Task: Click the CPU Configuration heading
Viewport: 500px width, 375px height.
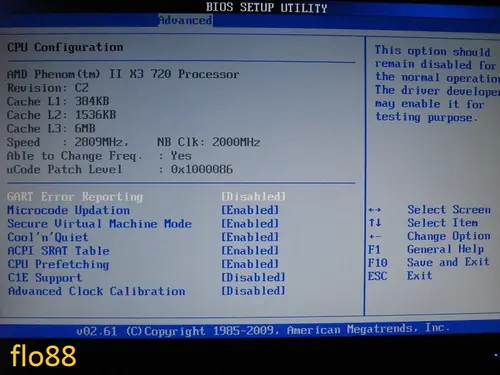Action: (x=65, y=47)
